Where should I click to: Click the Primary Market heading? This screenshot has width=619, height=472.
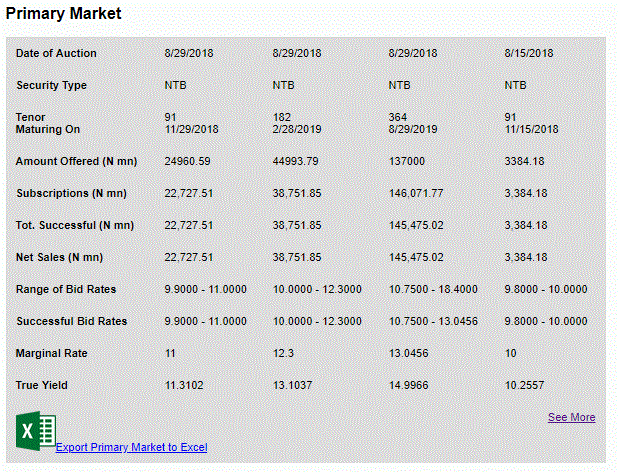click(x=63, y=14)
